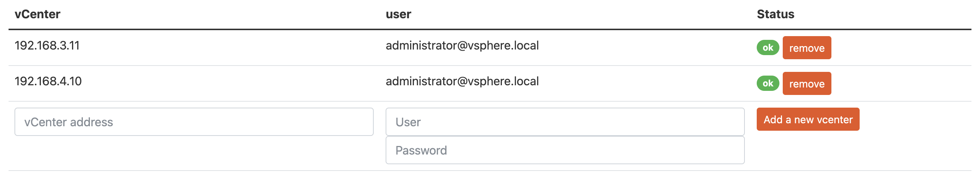Click the Add a new vcenter button

click(x=808, y=119)
